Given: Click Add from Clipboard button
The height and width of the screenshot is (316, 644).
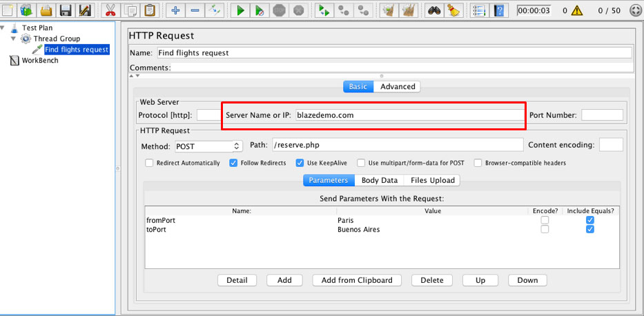Looking at the screenshot, I should coord(357,280).
